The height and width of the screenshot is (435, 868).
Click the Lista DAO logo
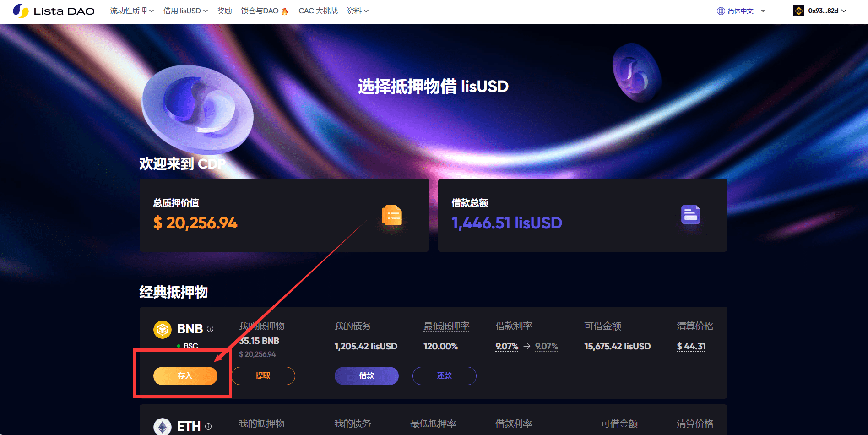click(x=54, y=11)
